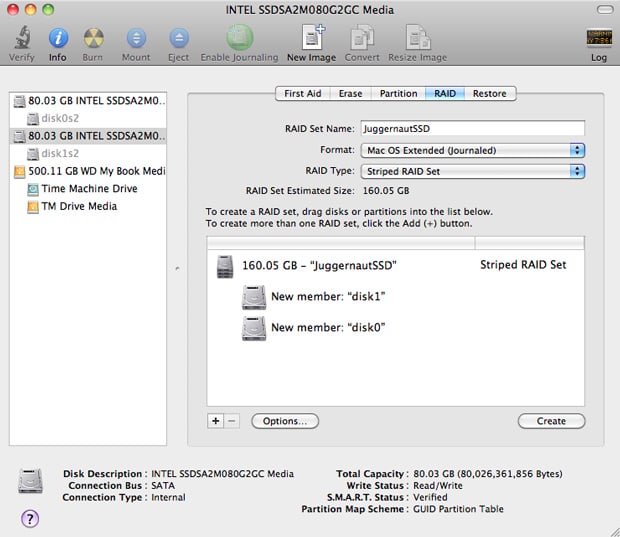Click the Write Status Read/Write value

pyautogui.click(x=438, y=486)
